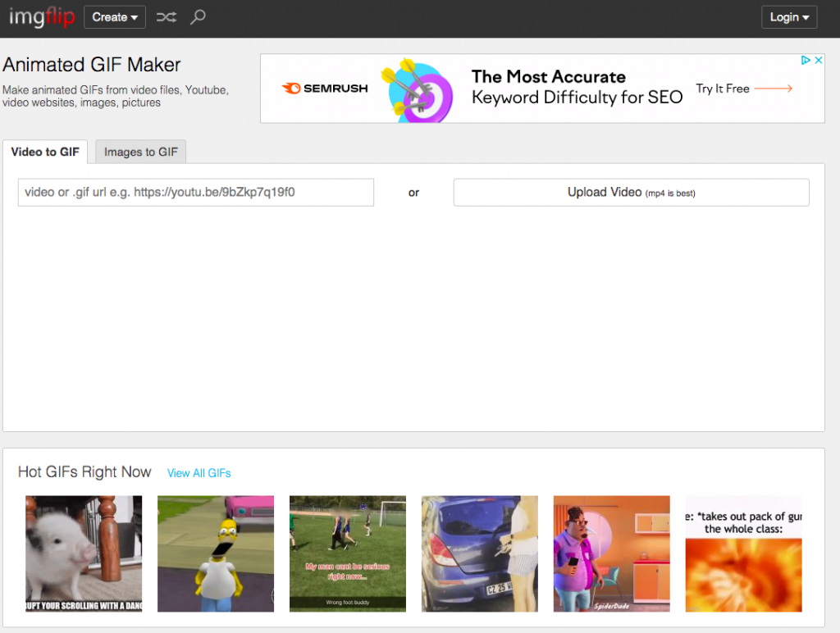The image size is (840, 633).
Task: Open the Homer Simpson GIF thumbnail
Action: coord(216,553)
